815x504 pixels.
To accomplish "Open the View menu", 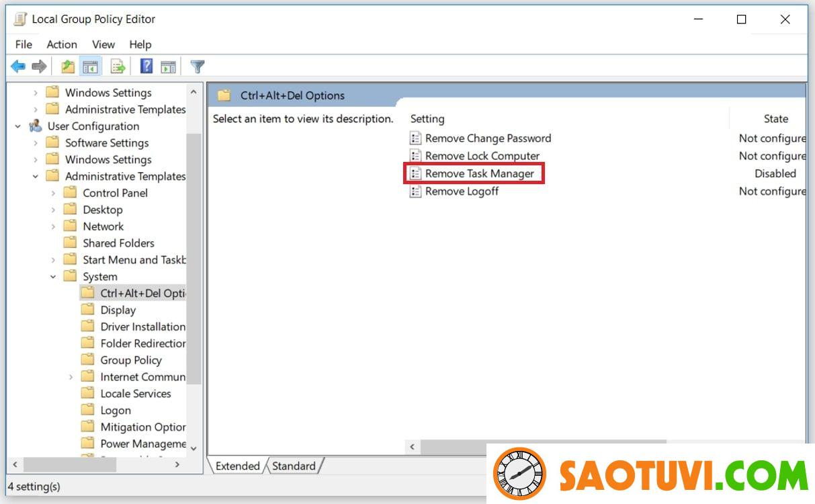I will [x=103, y=44].
